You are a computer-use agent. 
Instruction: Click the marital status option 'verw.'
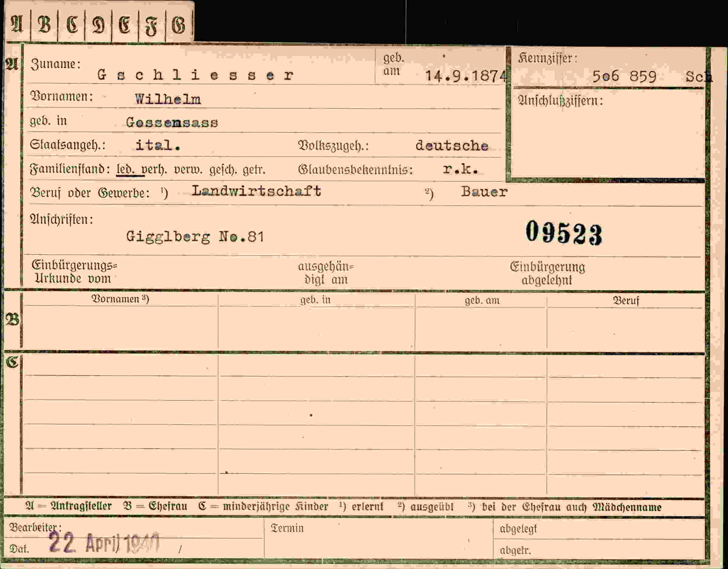(x=188, y=170)
